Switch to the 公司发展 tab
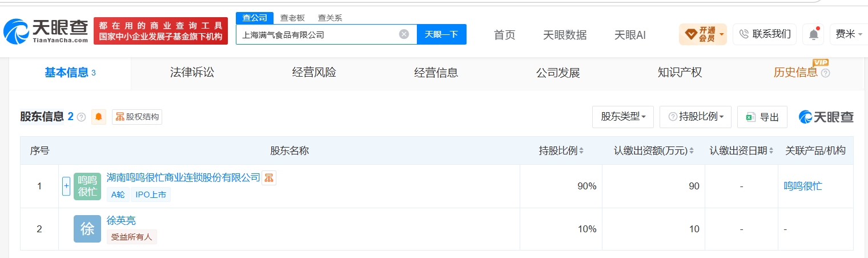The height and width of the screenshot is (258, 868). tap(558, 73)
